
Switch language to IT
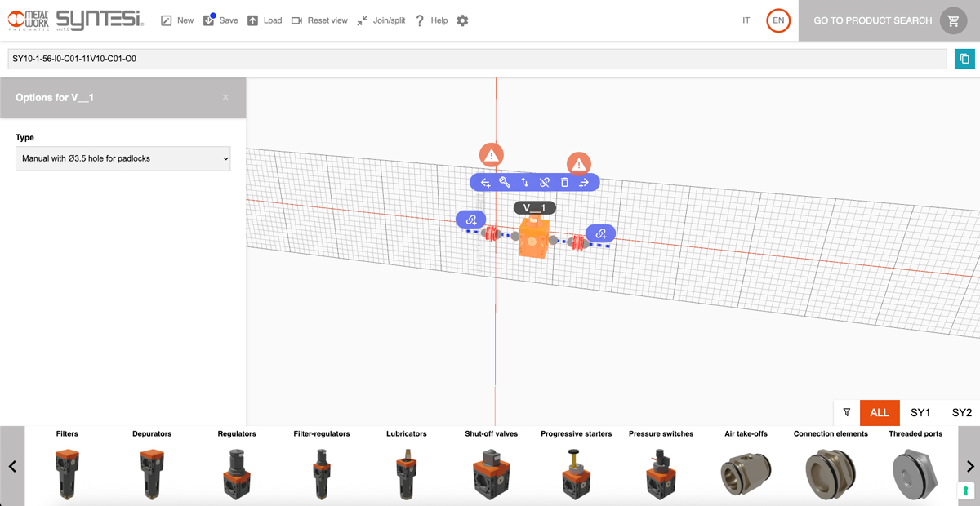coord(746,20)
